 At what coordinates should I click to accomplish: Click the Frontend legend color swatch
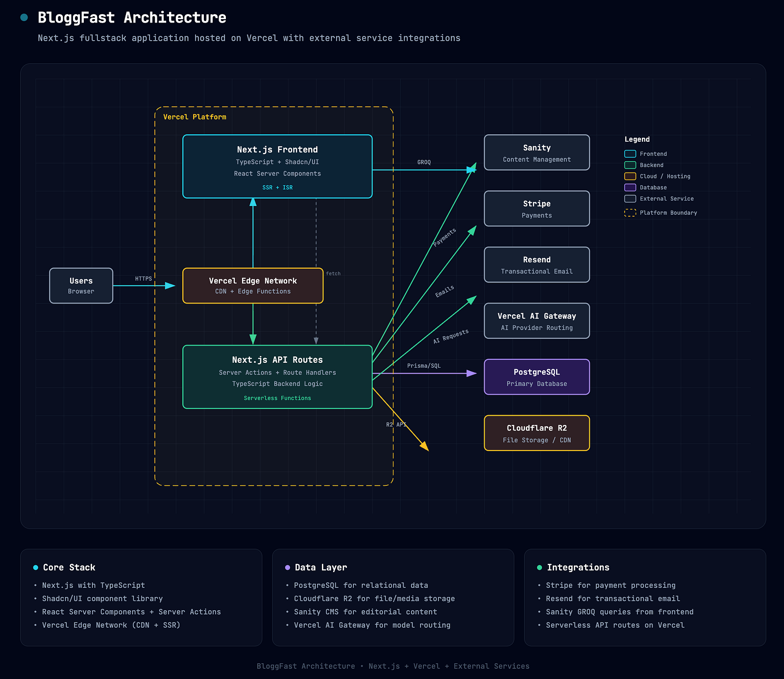click(x=630, y=154)
